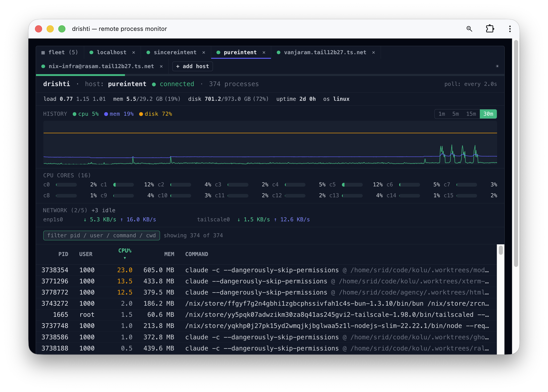
Task: Open the search magnifier icon in title bar
Action: click(x=469, y=29)
